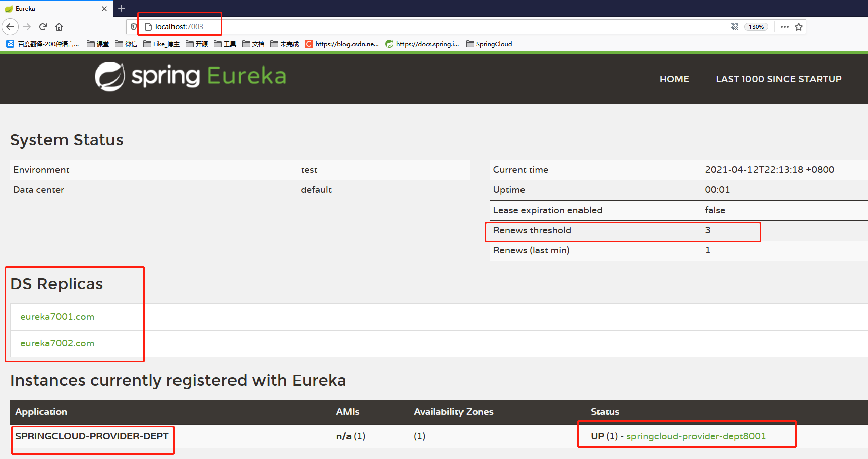Open LAST 1000 SINCE STARTUP page

coord(779,79)
